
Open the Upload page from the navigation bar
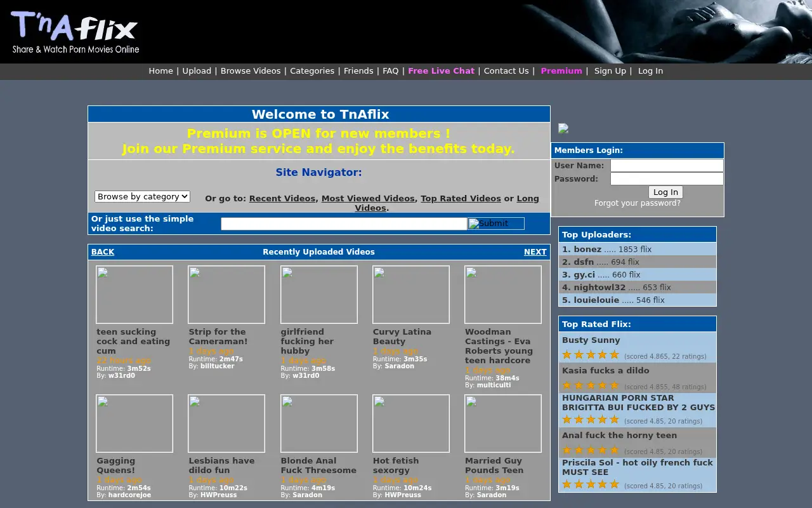point(197,71)
